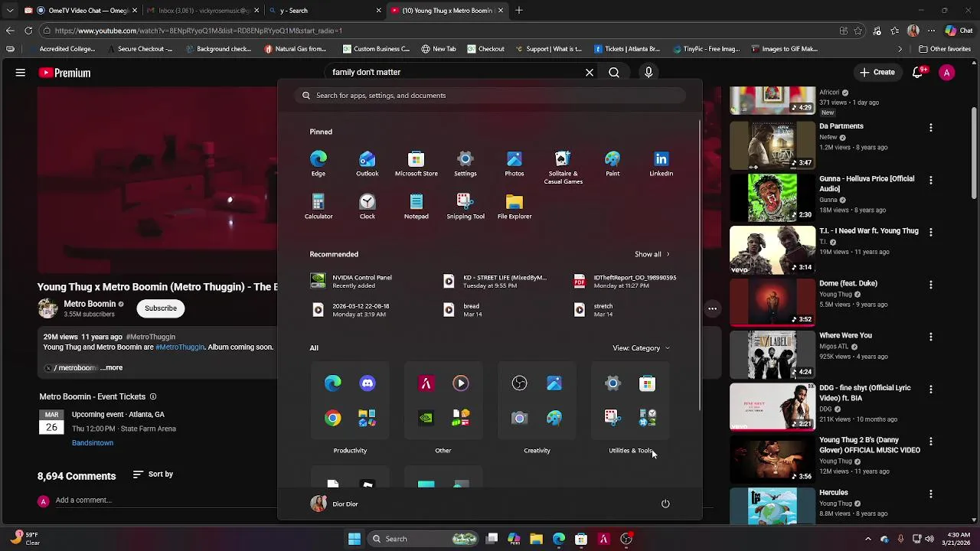The width and height of the screenshot is (980, 551).
Task: Click Gunna Helluva Price thumbnail
Action: [x=772, y=197]
